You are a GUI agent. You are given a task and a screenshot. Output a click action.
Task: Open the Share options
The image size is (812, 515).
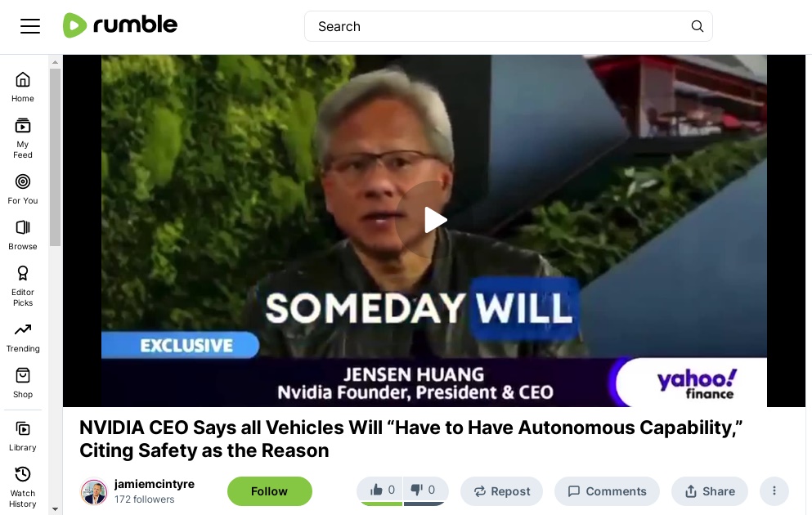tap(710, 491)
